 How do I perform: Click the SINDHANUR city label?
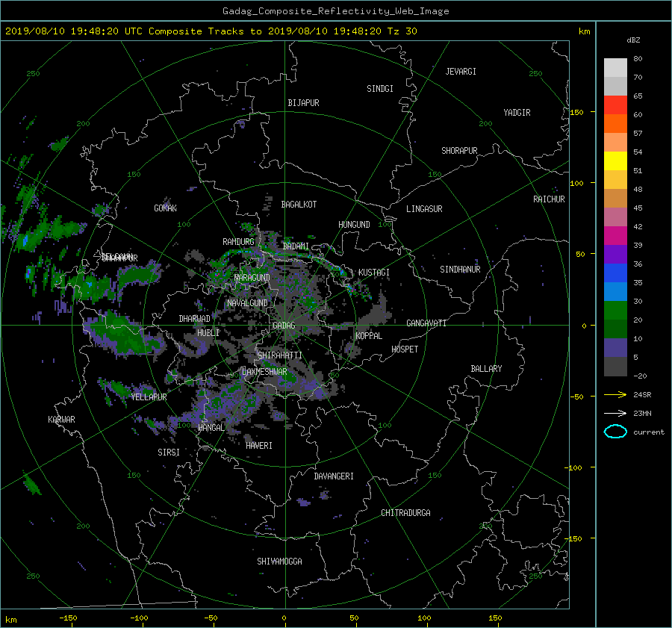460,270
